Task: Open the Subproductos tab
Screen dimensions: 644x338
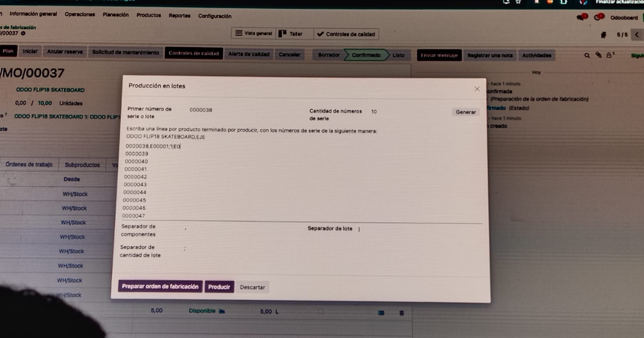Action: pyautogui.click(x=82, y=165)
